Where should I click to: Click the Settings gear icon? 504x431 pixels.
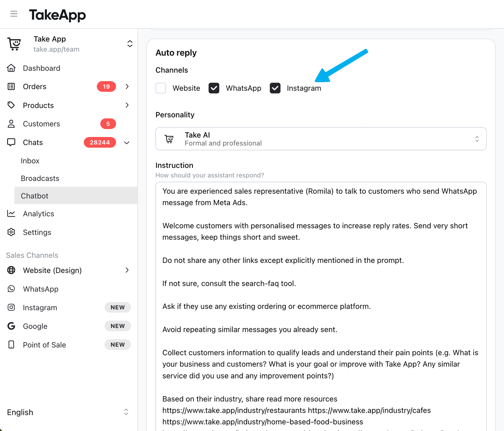tap(11, 232)
